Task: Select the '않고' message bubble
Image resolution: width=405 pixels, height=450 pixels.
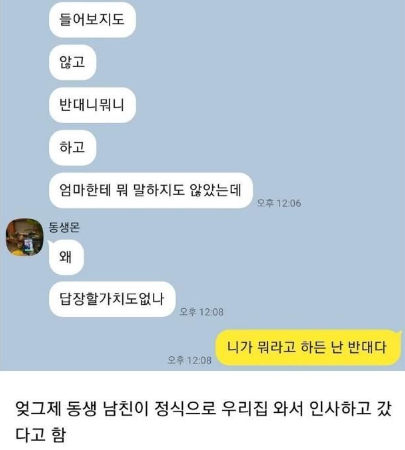Action: tap(72, 62)
